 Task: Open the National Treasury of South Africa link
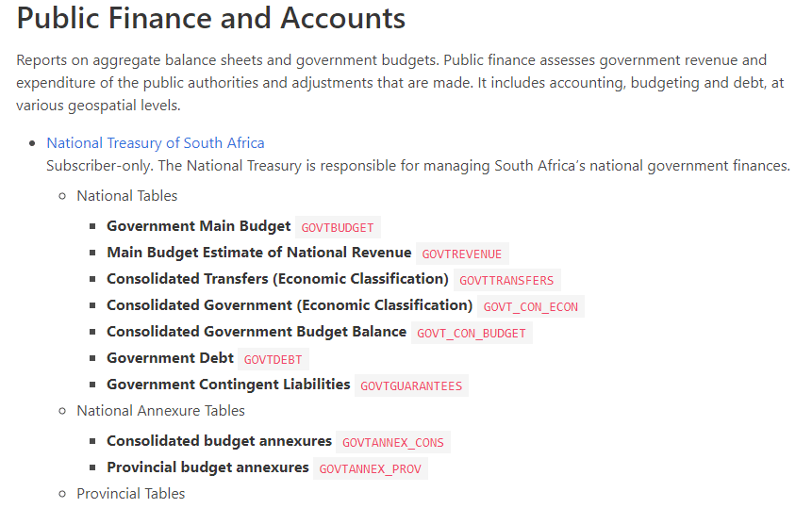156,142
